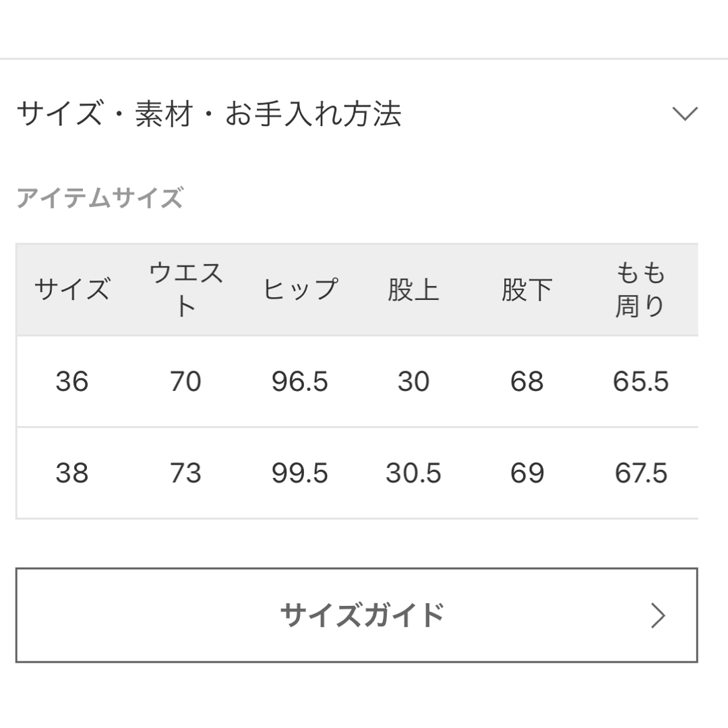The image size is (728, 728).
Task: Click the サイズ column header
Action: (72, 289)
